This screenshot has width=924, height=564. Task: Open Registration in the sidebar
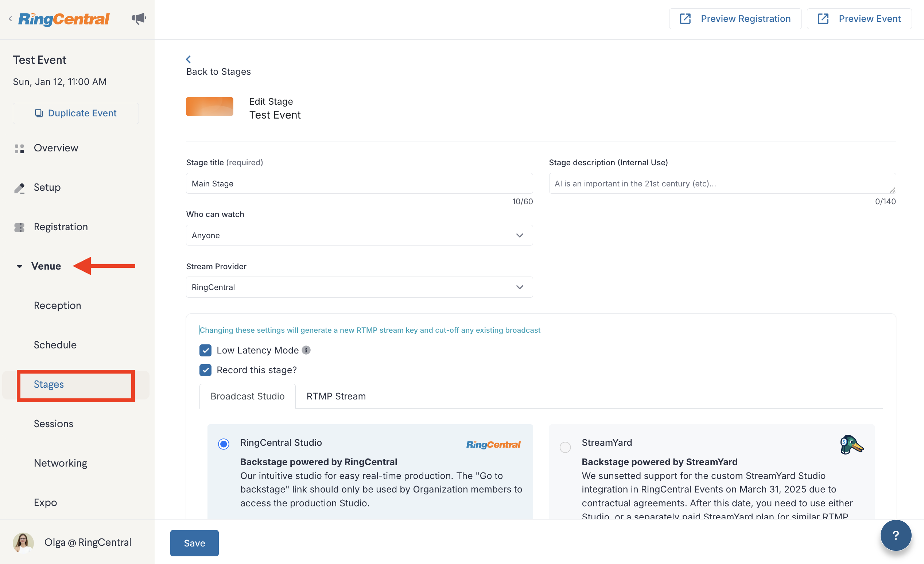[61, 227]
